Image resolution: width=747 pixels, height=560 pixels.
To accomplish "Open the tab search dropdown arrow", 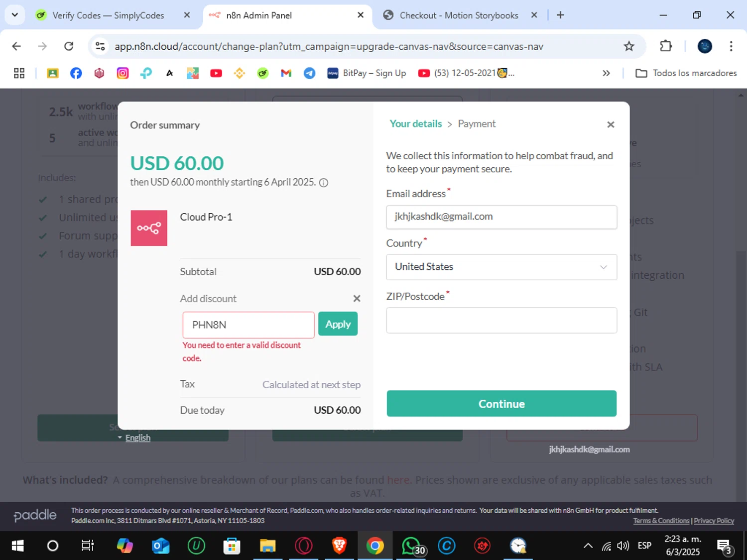I will [x=15, y=15].
